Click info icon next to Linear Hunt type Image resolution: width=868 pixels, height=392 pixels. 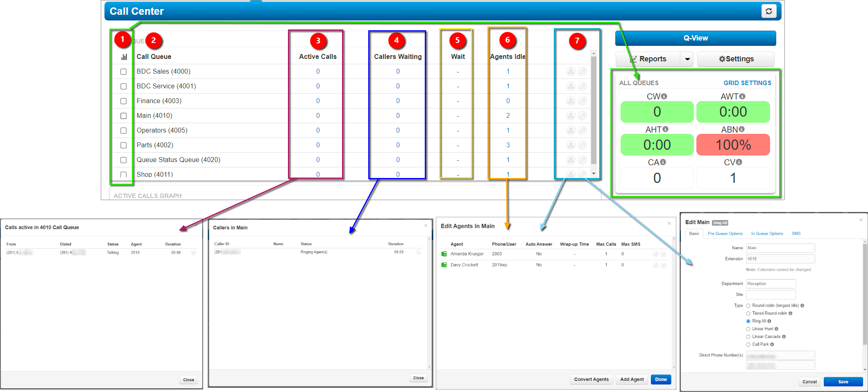pyautogui.click(x=776, y=329)
